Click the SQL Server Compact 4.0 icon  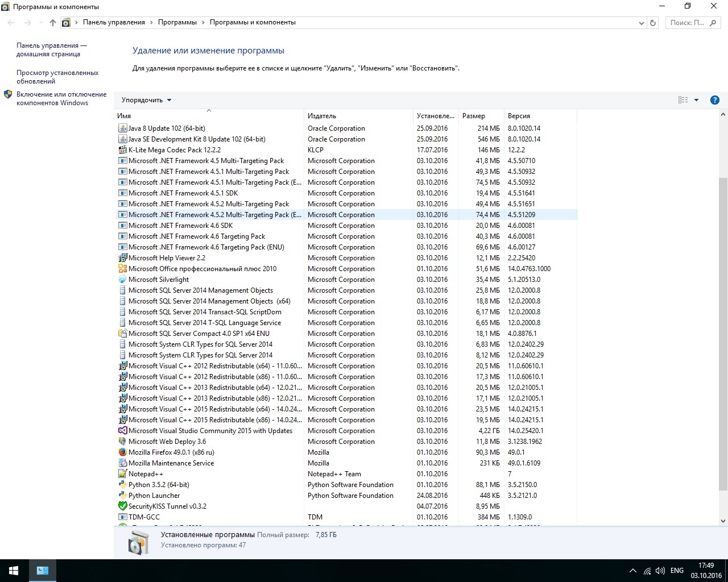click(122, 334)
